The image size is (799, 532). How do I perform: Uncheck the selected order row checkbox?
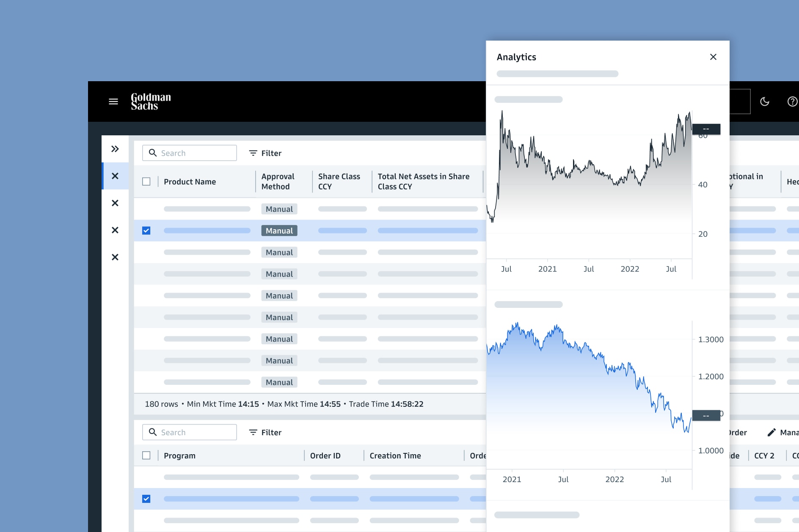[146, 499]
